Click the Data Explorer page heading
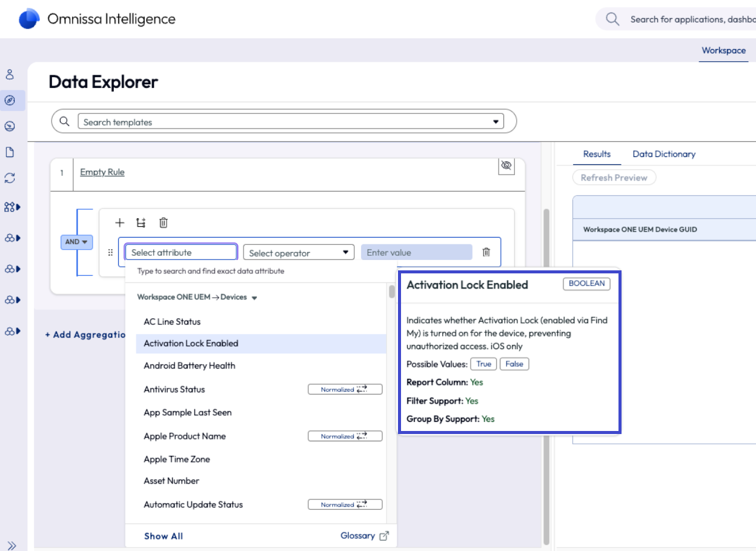 tap(103, 82)
